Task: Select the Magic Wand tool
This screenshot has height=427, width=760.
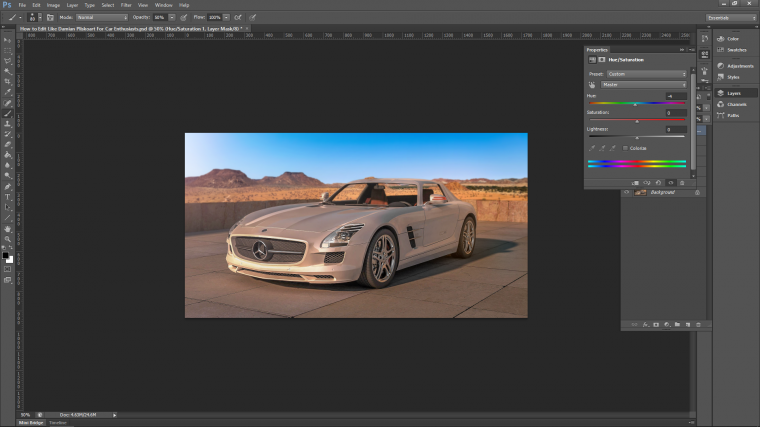Action: (7, 71)
